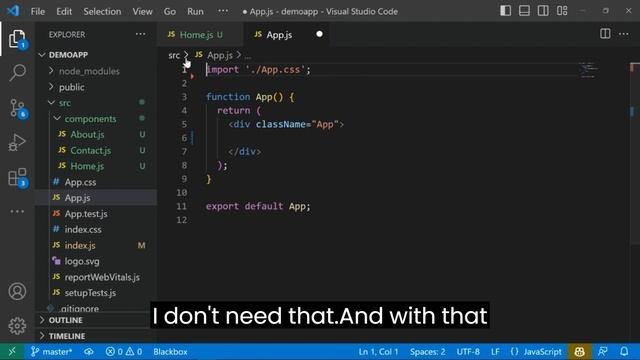Open setupTests.js in the explorer

90,293
